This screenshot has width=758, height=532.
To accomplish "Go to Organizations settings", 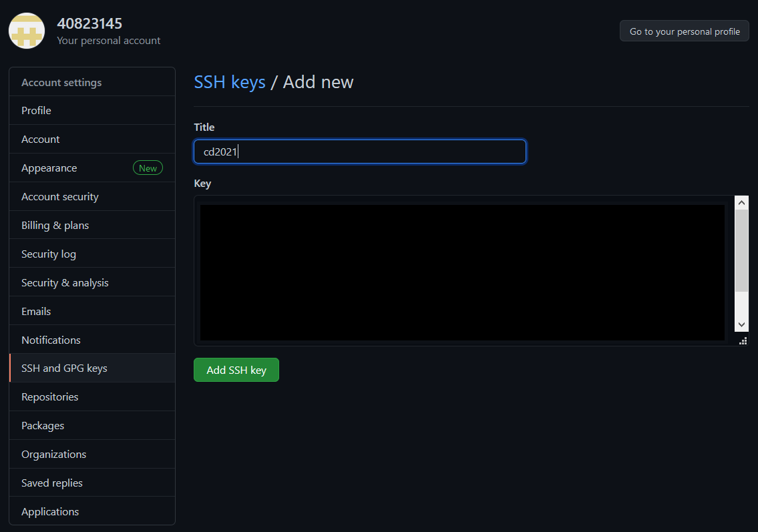I will point(92,454).
